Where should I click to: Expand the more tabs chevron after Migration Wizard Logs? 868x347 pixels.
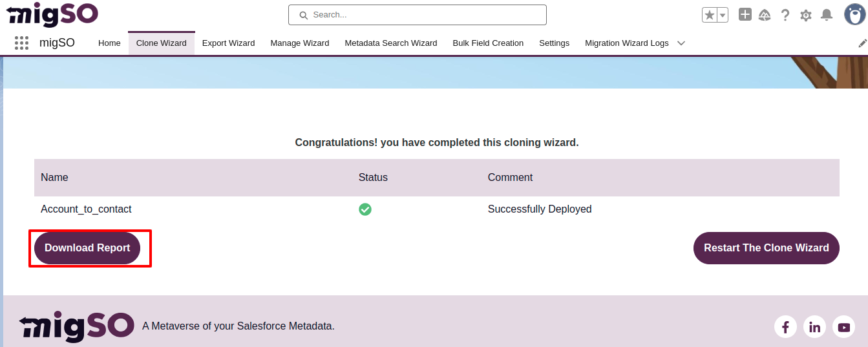[681, 43]
